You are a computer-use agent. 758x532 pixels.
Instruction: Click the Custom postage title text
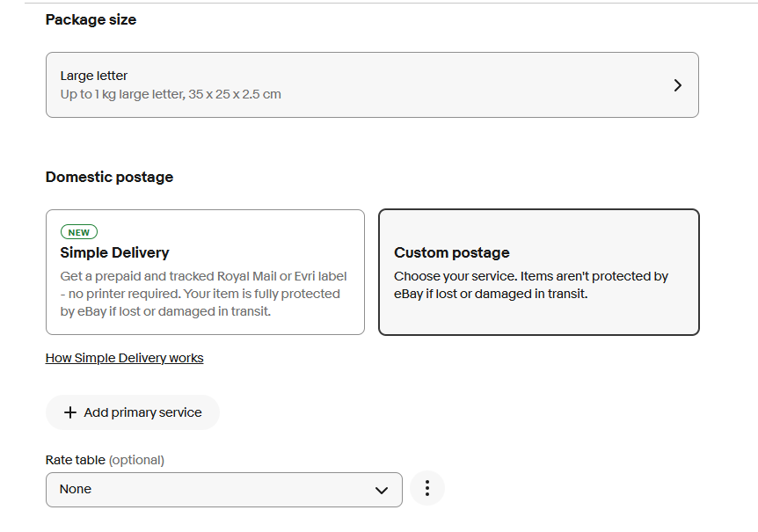(452, 252)
